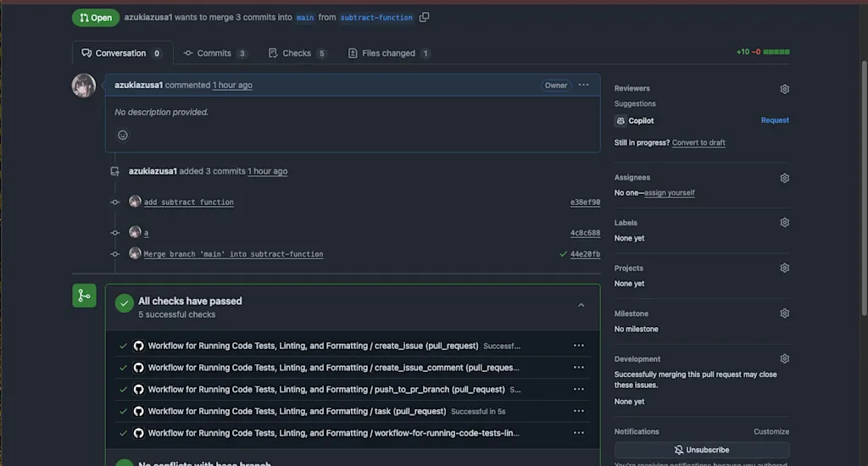Open details menu for create_issue_comment check
The height and width of the screenshot is (466, 868).
[578, 368]
